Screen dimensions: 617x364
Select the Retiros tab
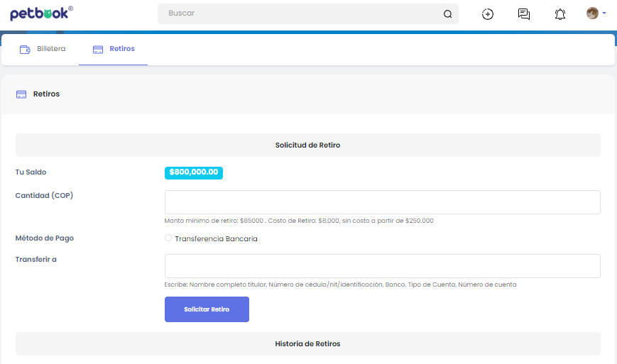[121, 49]
